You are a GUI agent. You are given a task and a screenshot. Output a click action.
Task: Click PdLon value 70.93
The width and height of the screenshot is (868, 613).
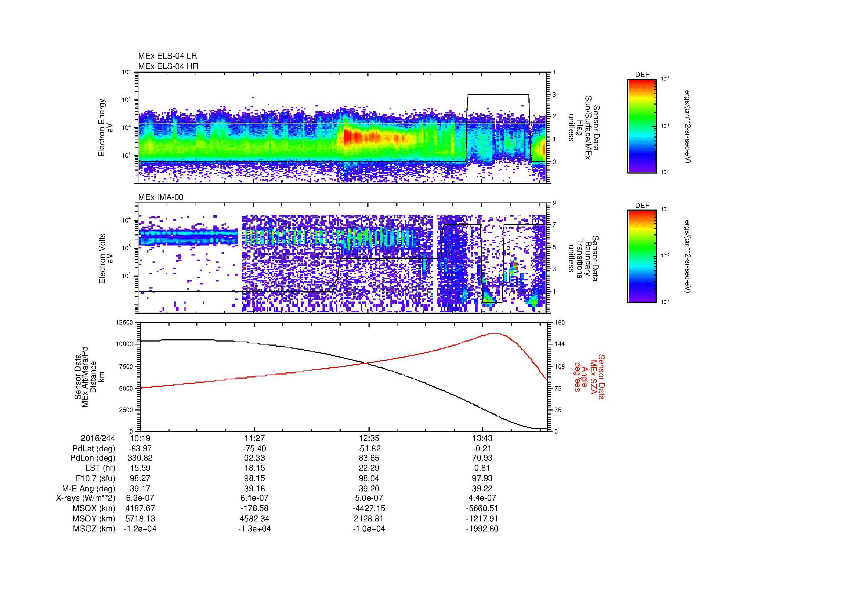(x=482, y=458)
